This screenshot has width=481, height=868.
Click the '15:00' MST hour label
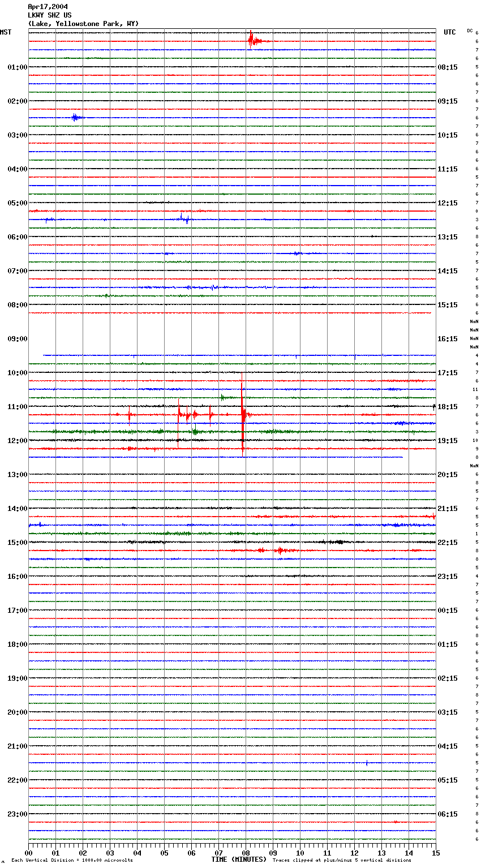[x=18, y=543]
